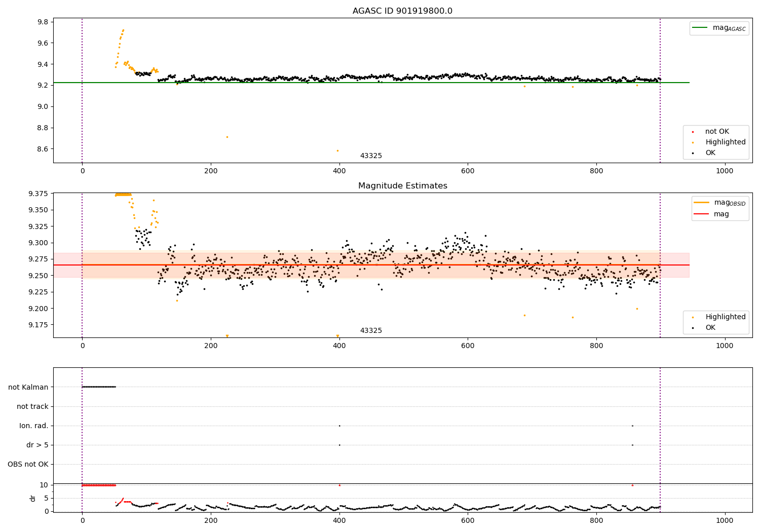760x532 pixels.
Task: Click the orange mag OBSID legend line sample
Action: tap(702, 203)
